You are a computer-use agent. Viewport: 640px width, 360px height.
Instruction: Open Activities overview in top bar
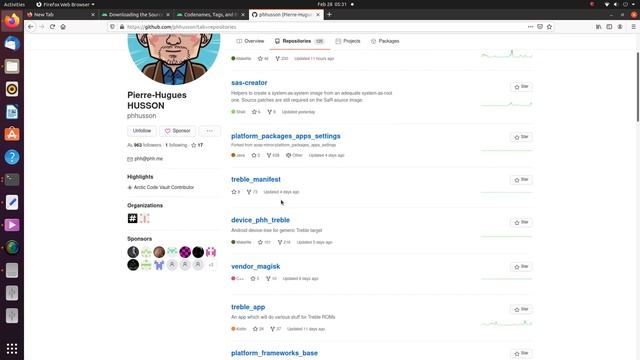pos(14,4)
